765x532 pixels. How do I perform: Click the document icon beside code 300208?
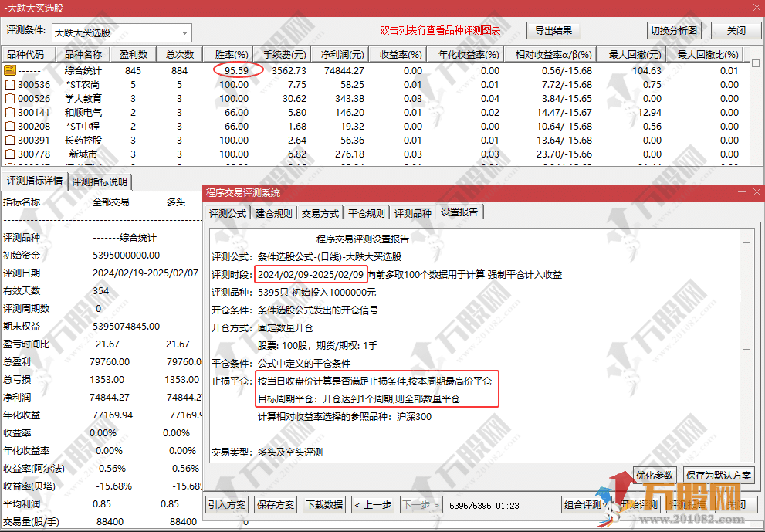pyautogui.click(x=10, y=127)
